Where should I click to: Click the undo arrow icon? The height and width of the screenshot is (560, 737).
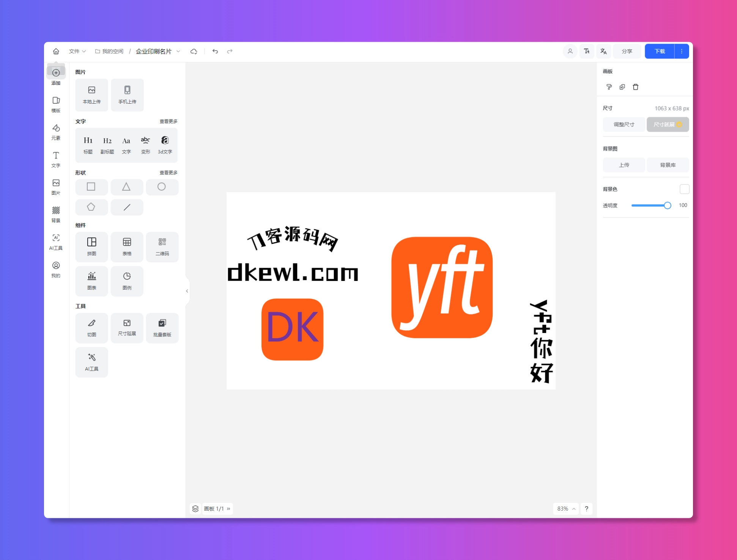tap(215, 51)
